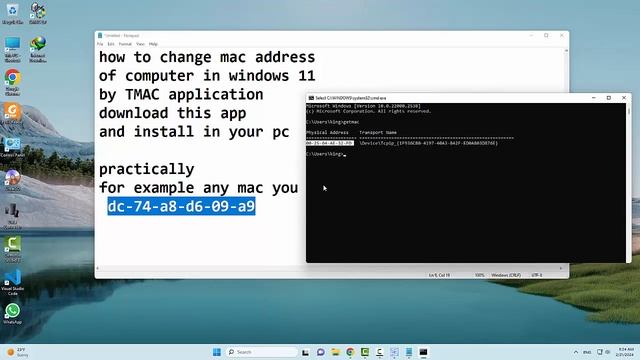Open the green Camtasia taskbar icon

tap(364, 352)
